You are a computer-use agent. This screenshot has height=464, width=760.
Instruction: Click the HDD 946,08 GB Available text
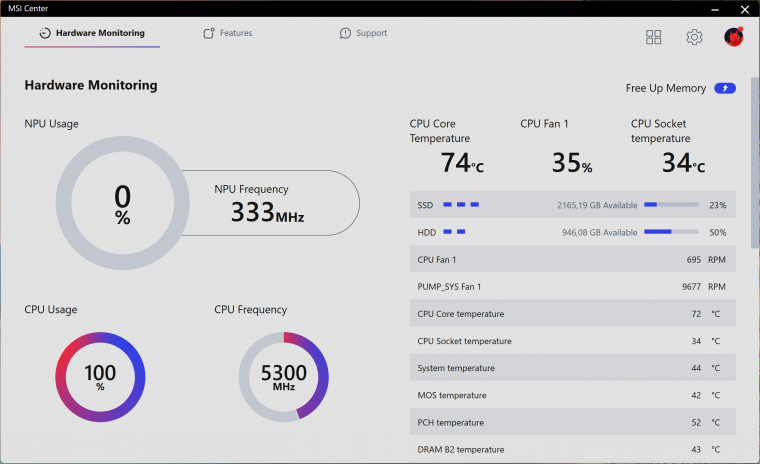pyautogui.click(x=600, y=232)
